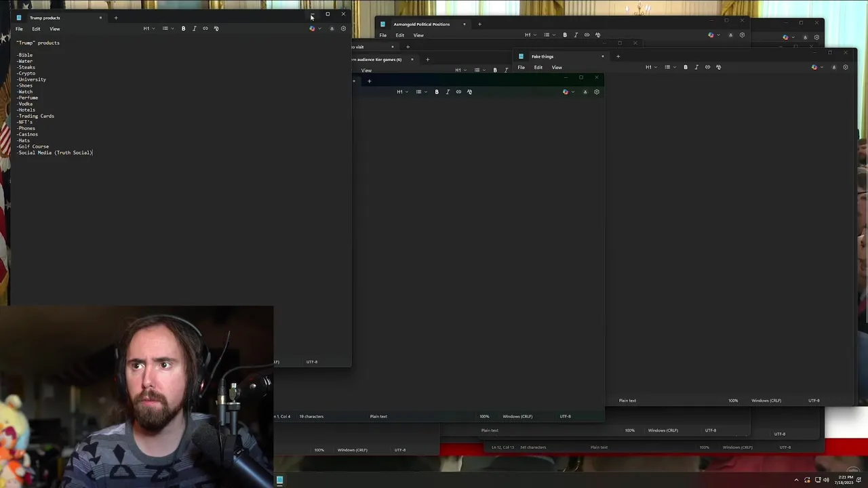Open File menu in Asmongold Political Positions window

point(383,35)
